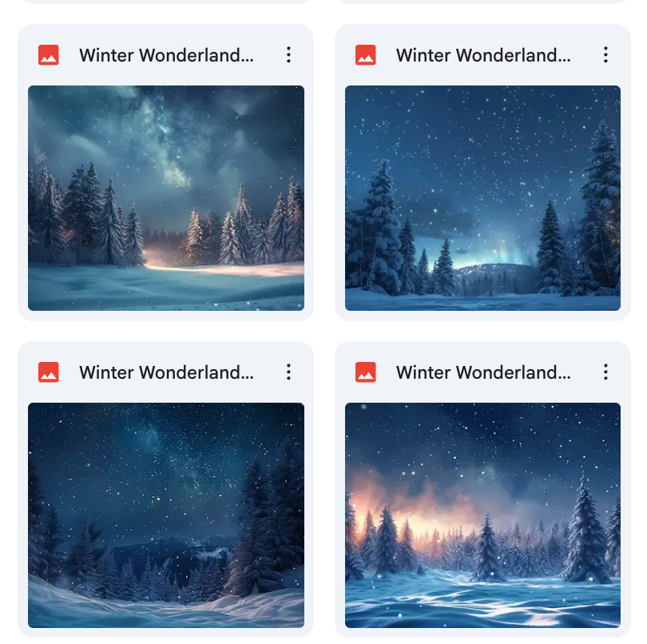This screenshot has width=647, height=644.
Task: Open the thumbnail with the orange glow behind pines
Action: [x=482, y=515]
